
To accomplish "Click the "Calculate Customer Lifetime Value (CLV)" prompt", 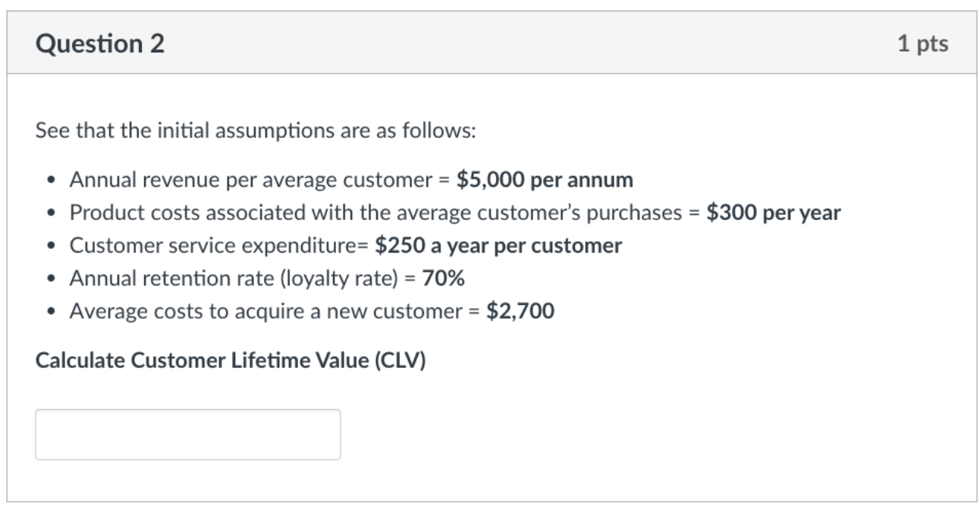I will (231, 360).
